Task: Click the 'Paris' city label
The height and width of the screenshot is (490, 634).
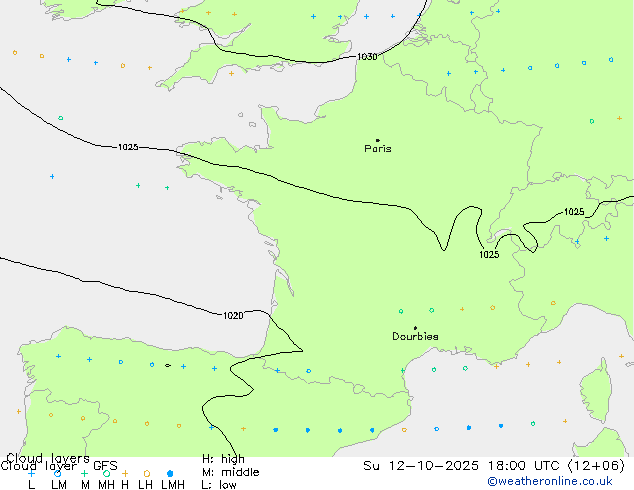Action: [x=378, y=149]
